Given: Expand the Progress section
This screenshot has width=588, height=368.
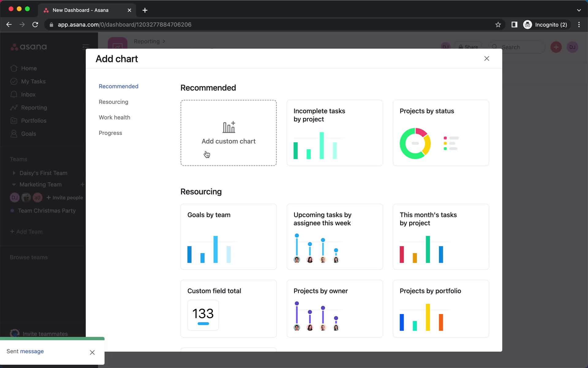Looking at the screenshot, I should pos(111,133).
